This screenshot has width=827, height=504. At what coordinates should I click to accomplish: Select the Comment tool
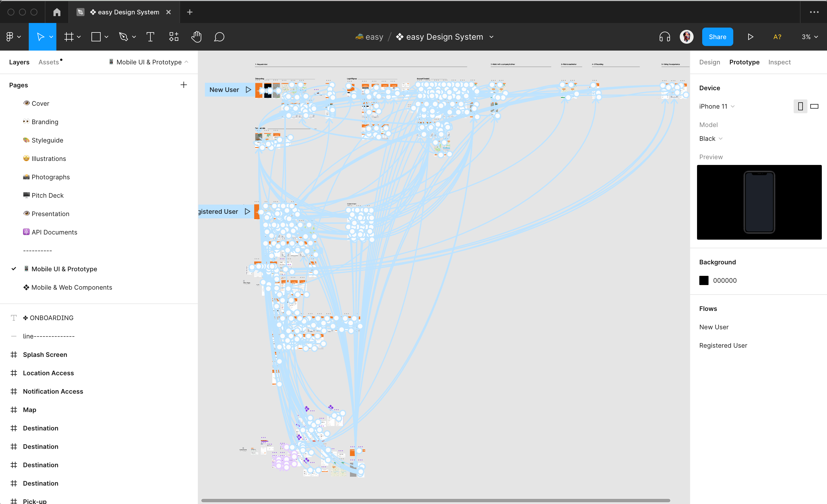pyautogui.click(x=219, y=37)
